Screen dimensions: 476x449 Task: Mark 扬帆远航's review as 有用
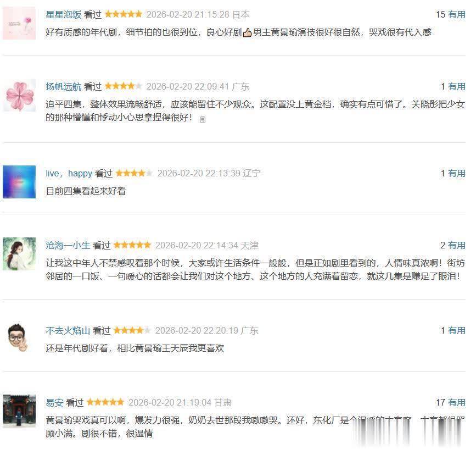coord(457,87)
